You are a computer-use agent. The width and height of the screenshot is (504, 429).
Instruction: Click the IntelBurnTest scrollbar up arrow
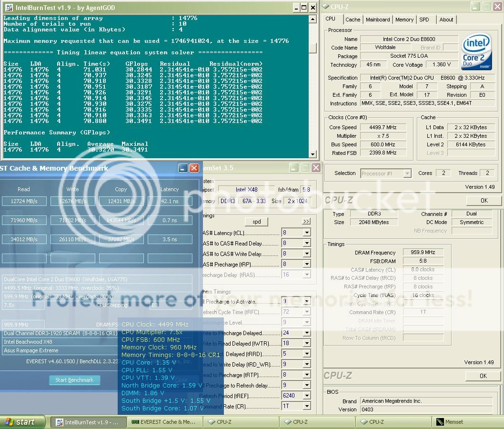point(312,19)
